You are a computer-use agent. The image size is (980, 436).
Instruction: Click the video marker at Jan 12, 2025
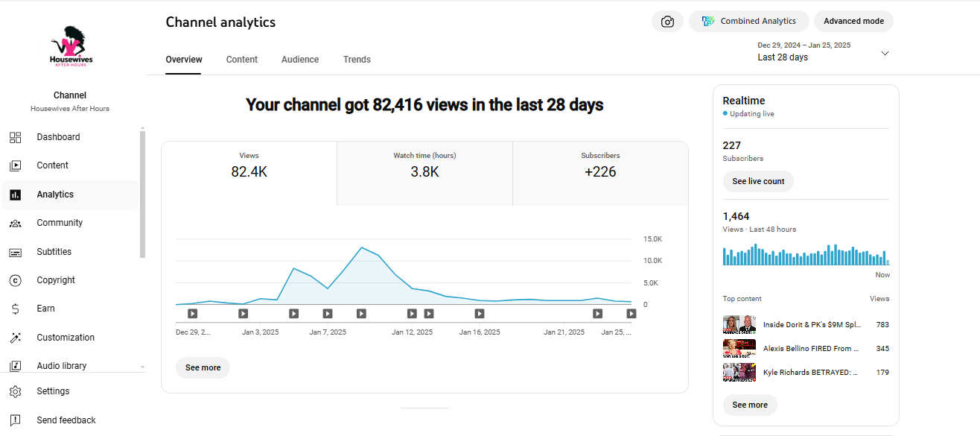(x=429, y=314)
